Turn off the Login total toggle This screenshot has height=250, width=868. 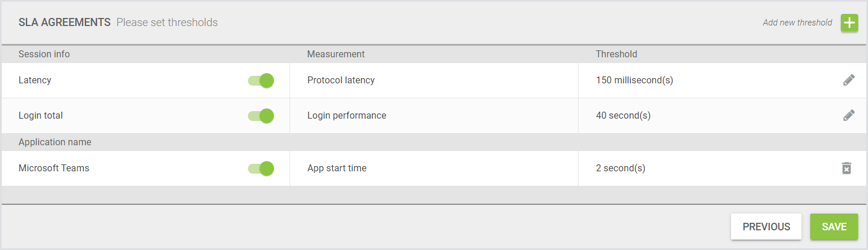pyautogui.click(x=261, y=116)
